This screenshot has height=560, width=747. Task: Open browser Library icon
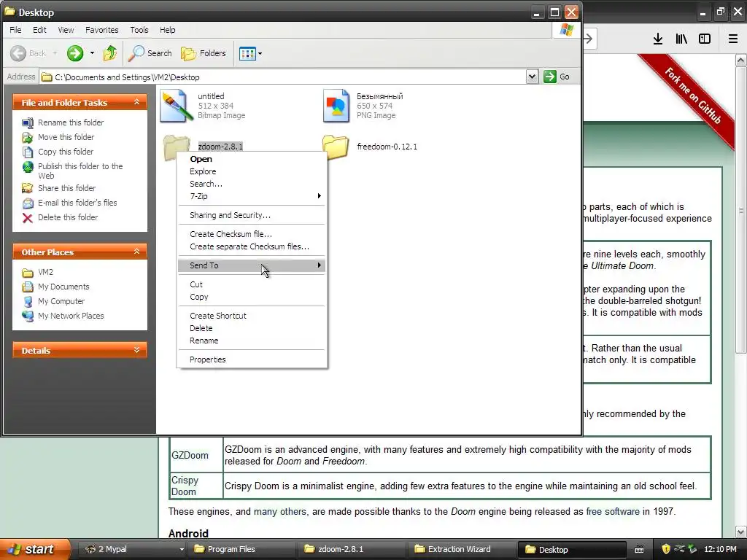click(x=681, y=39)
